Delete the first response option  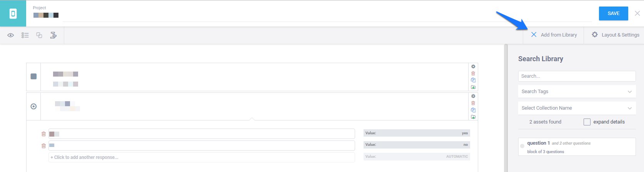point(43,134)
